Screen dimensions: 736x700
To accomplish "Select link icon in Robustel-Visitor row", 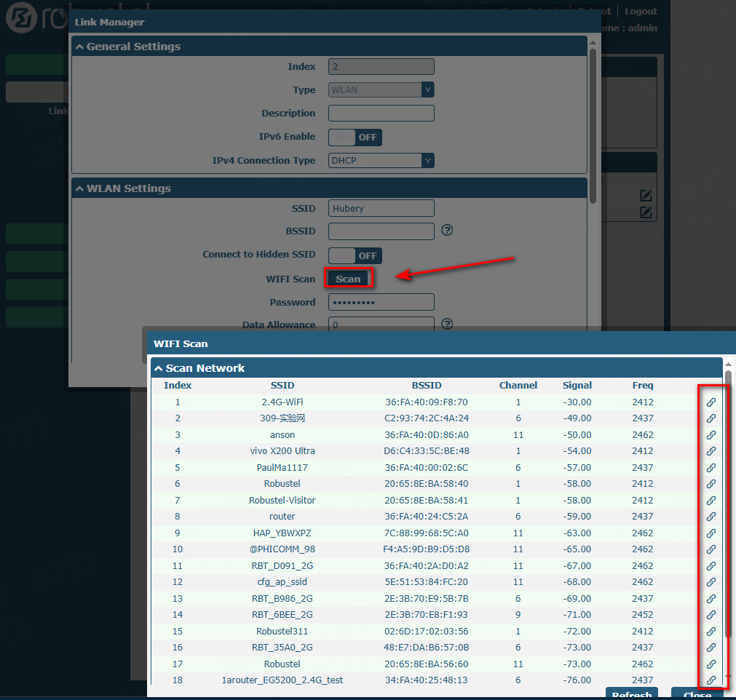I will (x=711, y=501).
